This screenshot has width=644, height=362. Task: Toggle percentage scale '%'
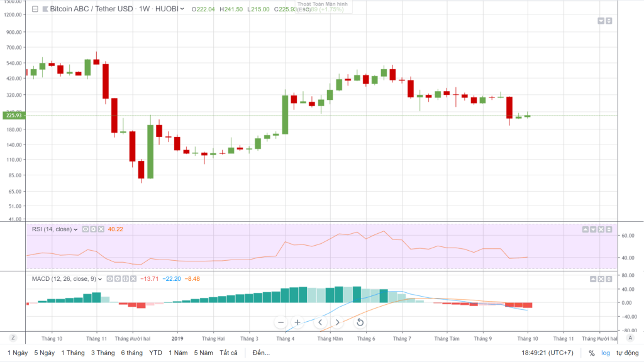591,353
